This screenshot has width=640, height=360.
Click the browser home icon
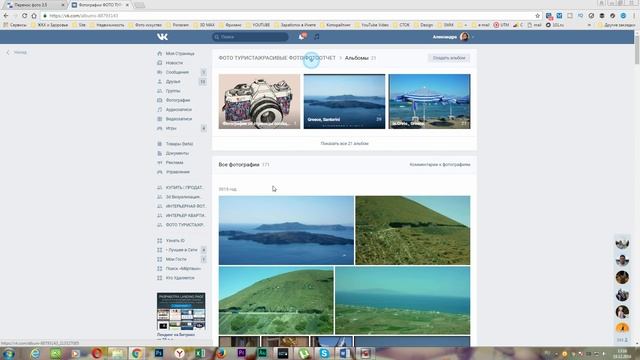tap(34, 16)
